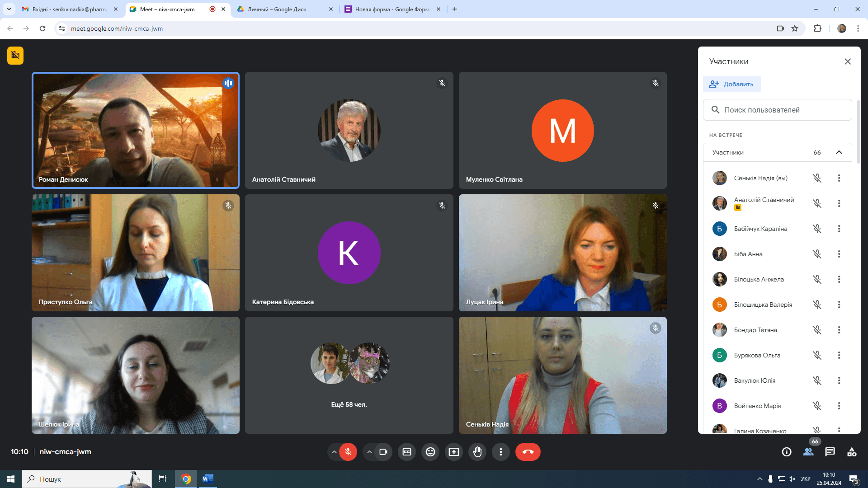Open more options for Бондар Тетяна

coord(839,330)
